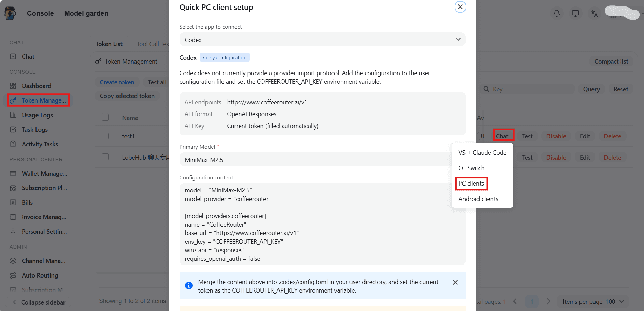
Task: Click the search magnifier icon in Key field
Action: pyautogui.click(x=486, y=89)
